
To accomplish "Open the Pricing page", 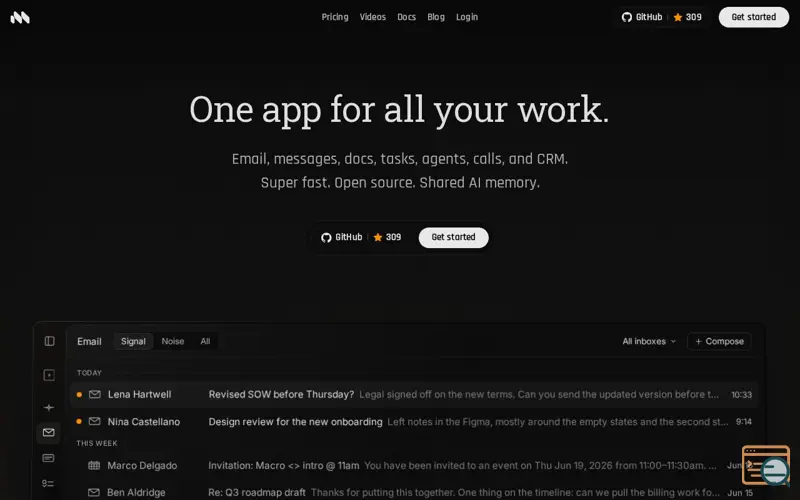I will pyautogui.click(x=335, y=17).
